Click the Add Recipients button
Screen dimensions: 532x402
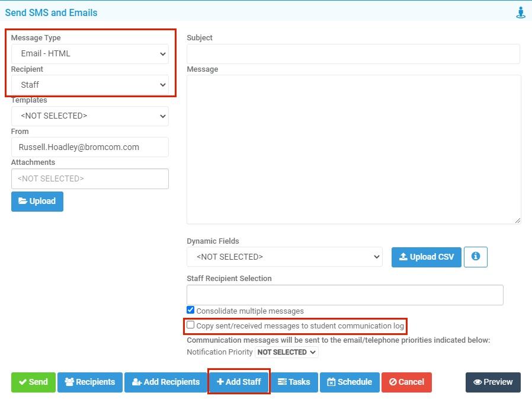pyautogui.click(x=165, y=382)
